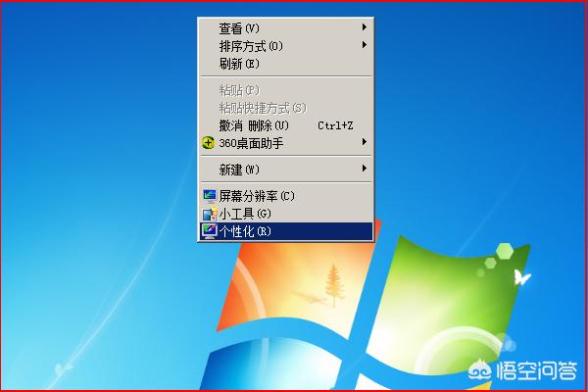Click the gadgets icon beside 小工具
Image resolution: width=588 pixels, height=392 pixels.
click(209, 214)
